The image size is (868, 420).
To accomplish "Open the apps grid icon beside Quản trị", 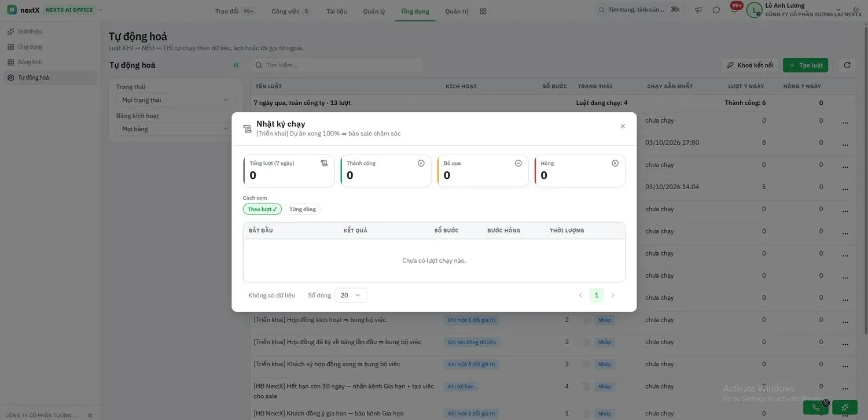I will coord(483,11).
